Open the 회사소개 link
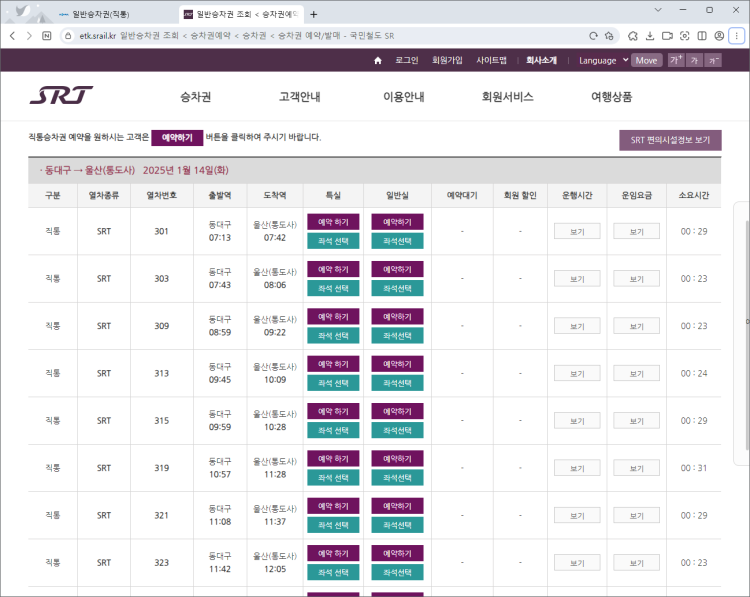The image size is (750, 597). point(541,60)
